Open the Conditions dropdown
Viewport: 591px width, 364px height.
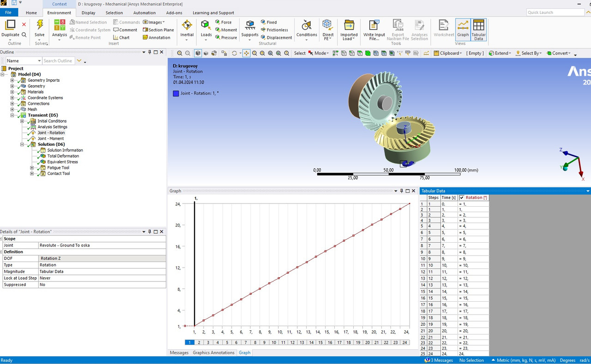point(307,30)
